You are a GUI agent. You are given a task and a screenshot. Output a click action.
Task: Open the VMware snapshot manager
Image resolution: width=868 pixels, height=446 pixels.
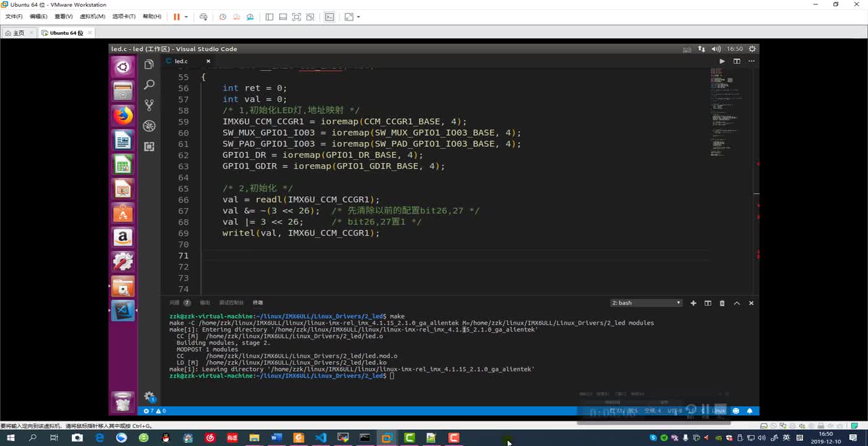click(x=250, y=17)
